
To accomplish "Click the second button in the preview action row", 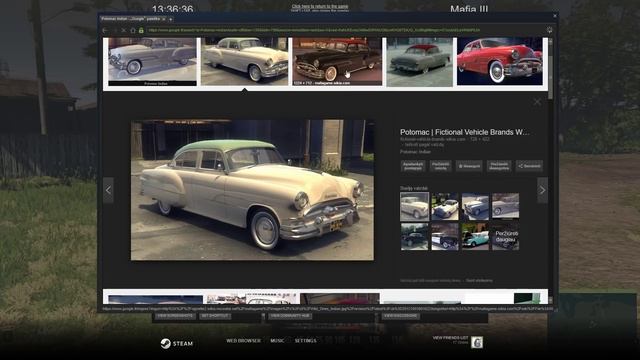I will click(440, 166).
